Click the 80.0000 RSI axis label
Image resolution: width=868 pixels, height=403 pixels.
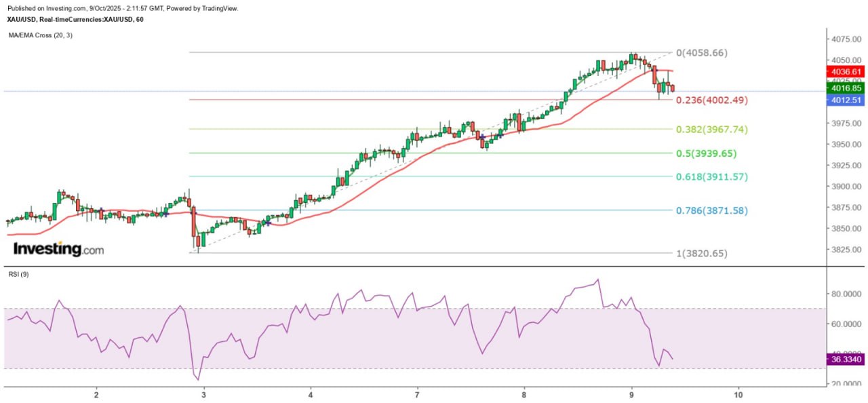[x=846, y=294]
